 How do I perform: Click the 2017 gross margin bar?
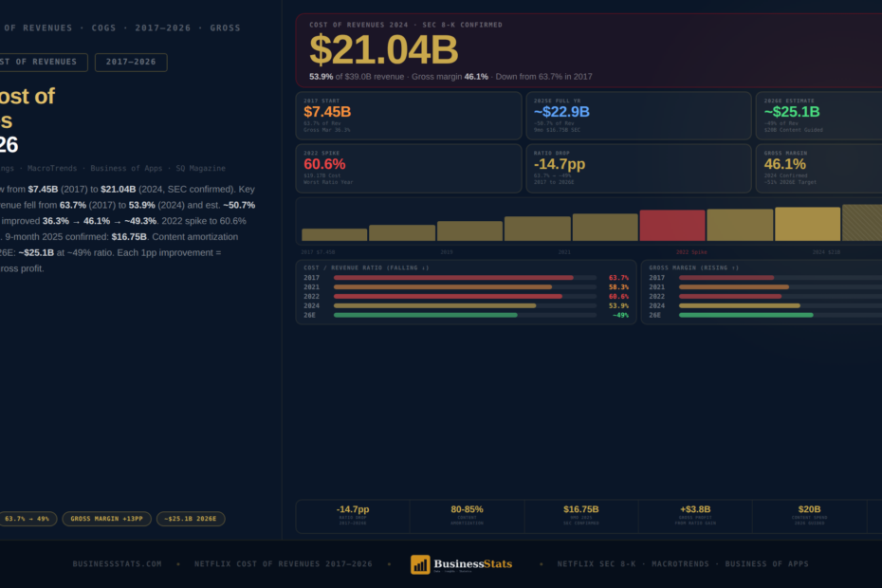point(726,277)
